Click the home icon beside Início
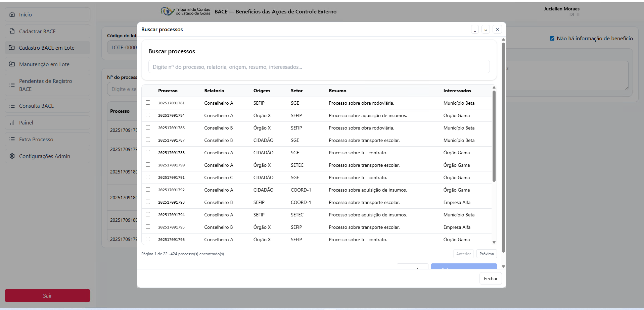Viewport: 644px width, 310px height. pos(12,14)
